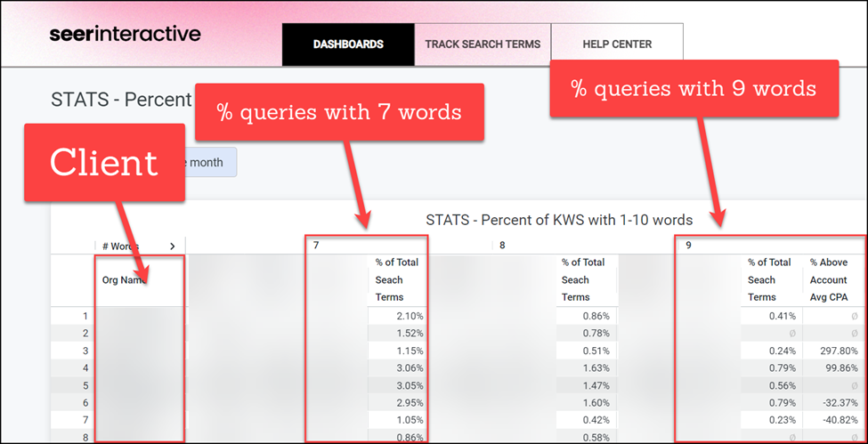Click the seerinteractive logo
Screen dimensions: 868x444
point(125,35)
